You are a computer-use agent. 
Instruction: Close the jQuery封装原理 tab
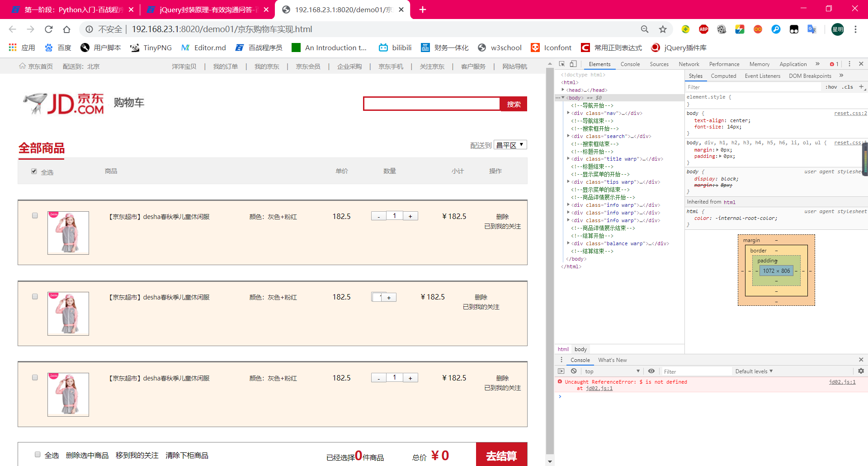(266, 10)
